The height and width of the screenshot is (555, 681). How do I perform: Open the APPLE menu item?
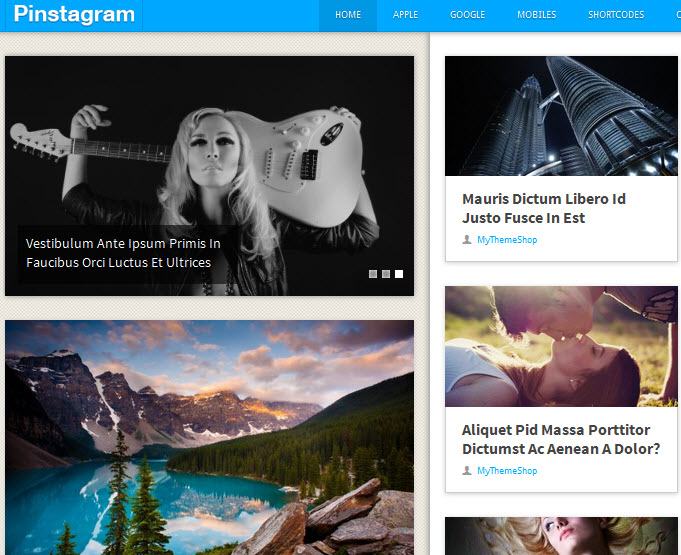tap(405, 15)
